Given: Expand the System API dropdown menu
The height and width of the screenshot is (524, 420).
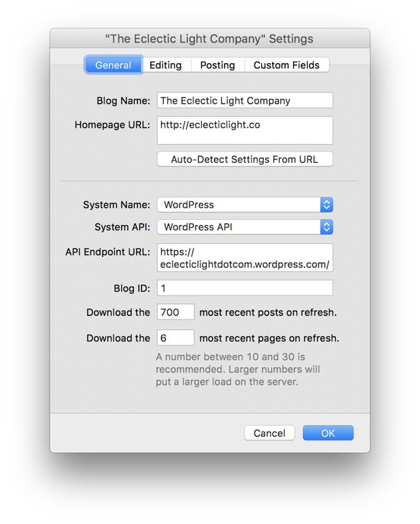Looking at the screenshot, I should tap(238, 226).
